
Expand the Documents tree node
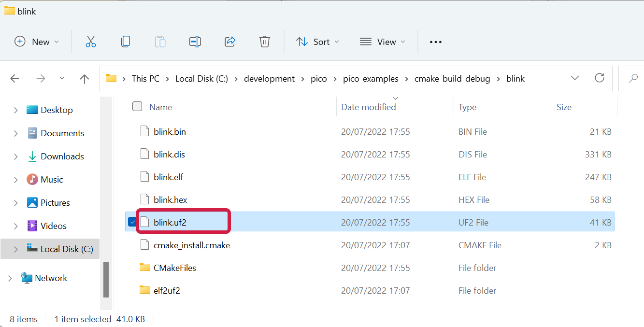(x=15, y=133)
